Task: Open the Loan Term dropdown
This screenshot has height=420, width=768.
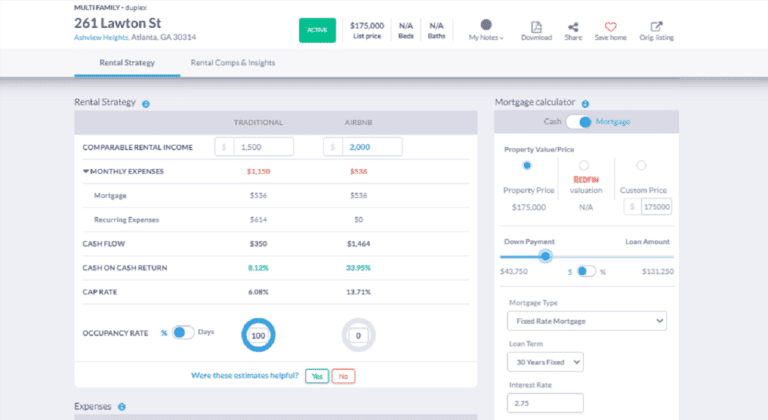Action: point(545,362)
